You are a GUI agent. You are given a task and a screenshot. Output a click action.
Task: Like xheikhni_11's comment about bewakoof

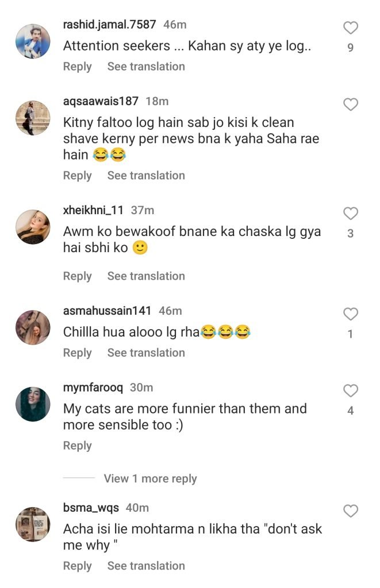[350, 214]
